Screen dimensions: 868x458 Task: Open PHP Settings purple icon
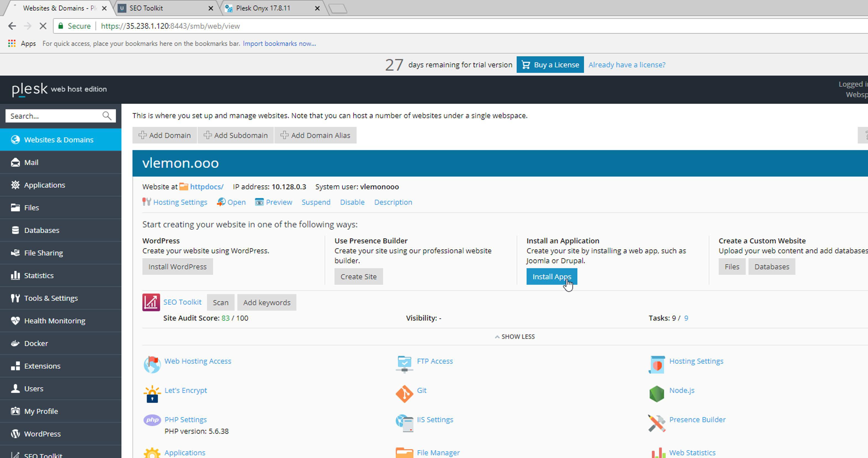[152, 420]
